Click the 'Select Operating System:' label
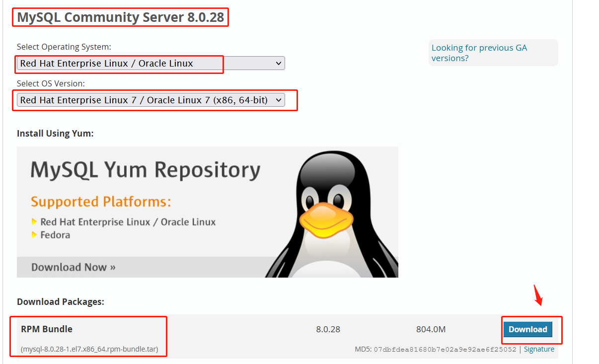This screenshot has width=599, height=364. (64, 47)
